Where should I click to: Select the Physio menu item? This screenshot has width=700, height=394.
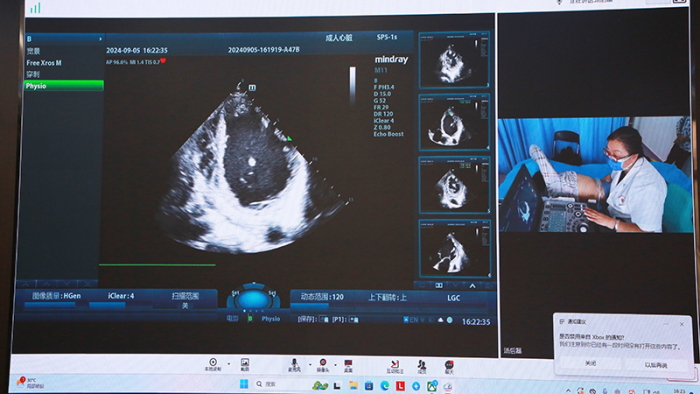coord(64,86)
